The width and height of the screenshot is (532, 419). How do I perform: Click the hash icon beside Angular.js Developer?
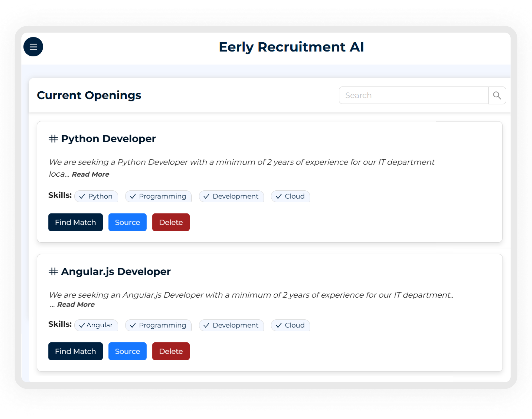click(53, 271)
